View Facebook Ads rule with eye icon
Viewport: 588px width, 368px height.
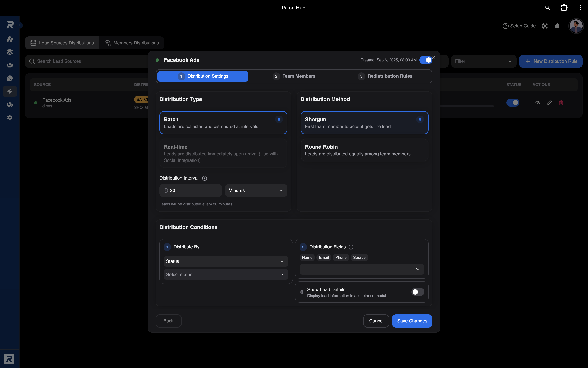(538, 103)
